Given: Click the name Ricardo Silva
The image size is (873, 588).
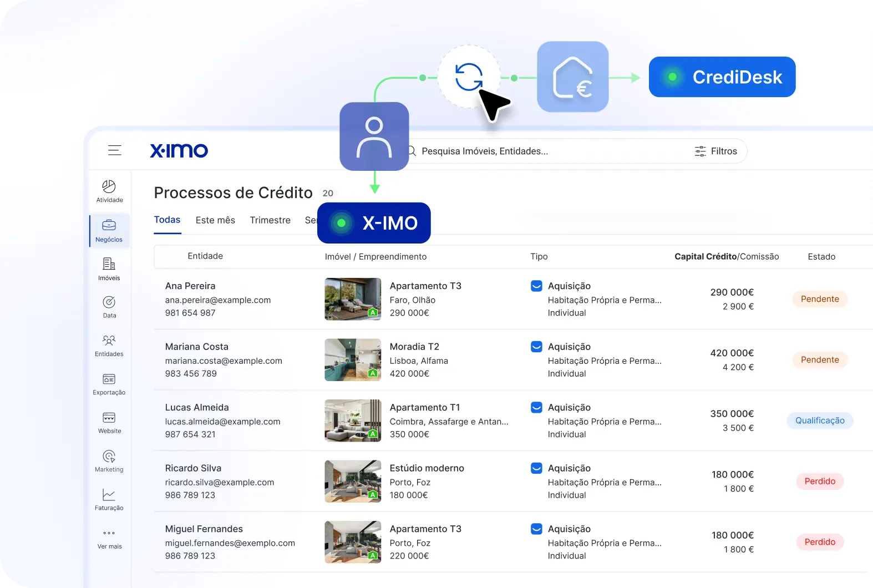Looking at the screenshot, I should (193, 468).
